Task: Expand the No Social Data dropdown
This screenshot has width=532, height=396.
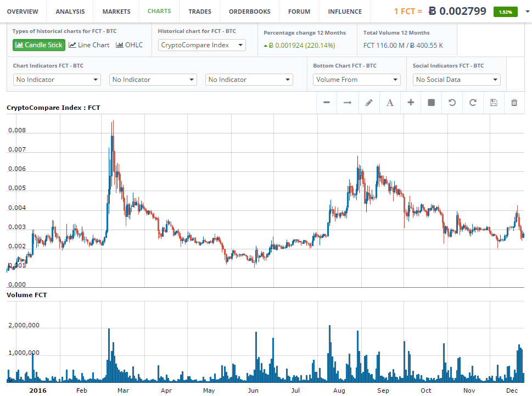Action: pos(456,80)
